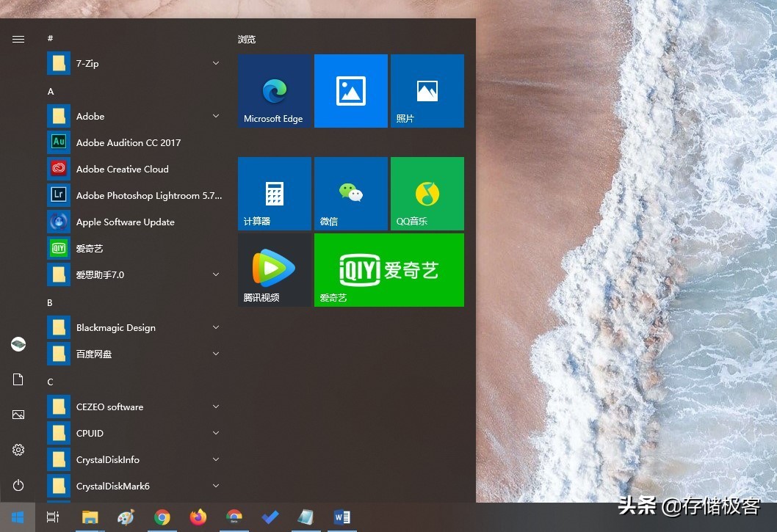The height and width of the screenshot is (532, 777).
Task: Launch Adobe Audition CC 2017
Action: click(x=129, y=142)
